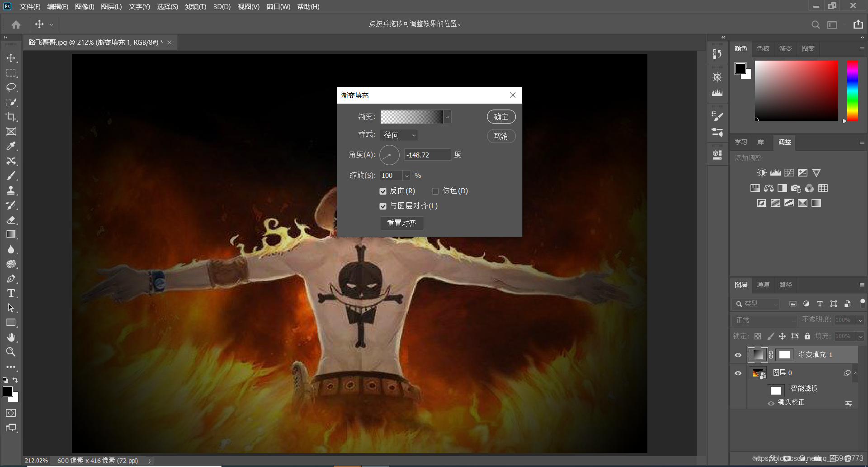This screenshot has width=868, height=467.
Task: Select the Hand tool
Action: tap(11, 338)
